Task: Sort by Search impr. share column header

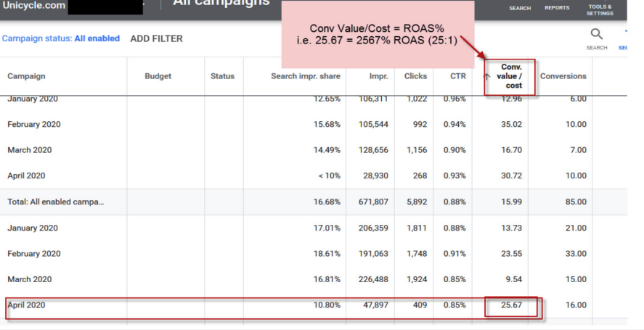Action: [304, 76]
